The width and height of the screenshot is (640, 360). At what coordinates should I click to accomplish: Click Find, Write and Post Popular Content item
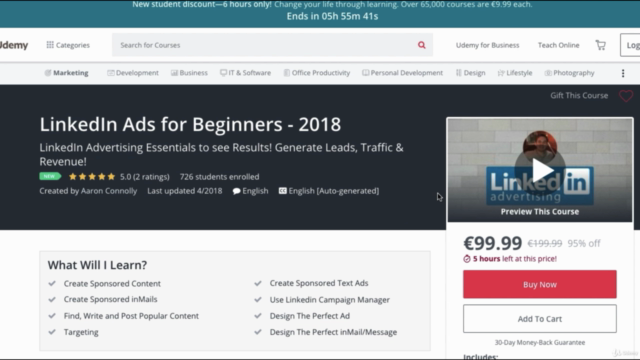coord(131,316)
